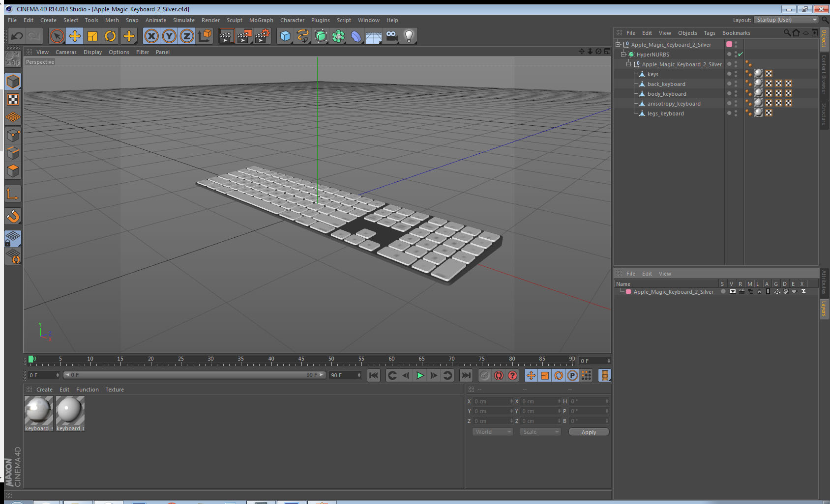The height and width of the screenshot is (504, 830).
Task: Add a Cube primitive object
Action: pos(285,36)
